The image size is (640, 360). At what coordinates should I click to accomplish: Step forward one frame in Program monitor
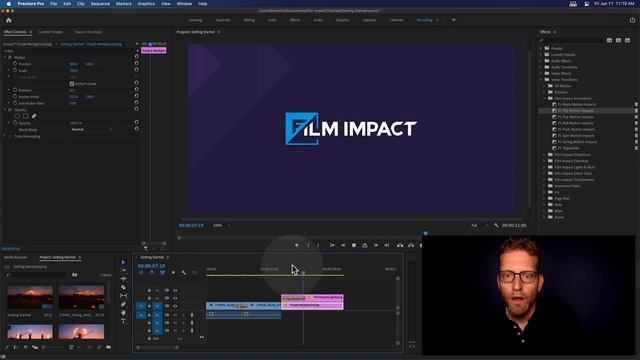(376, 245)
